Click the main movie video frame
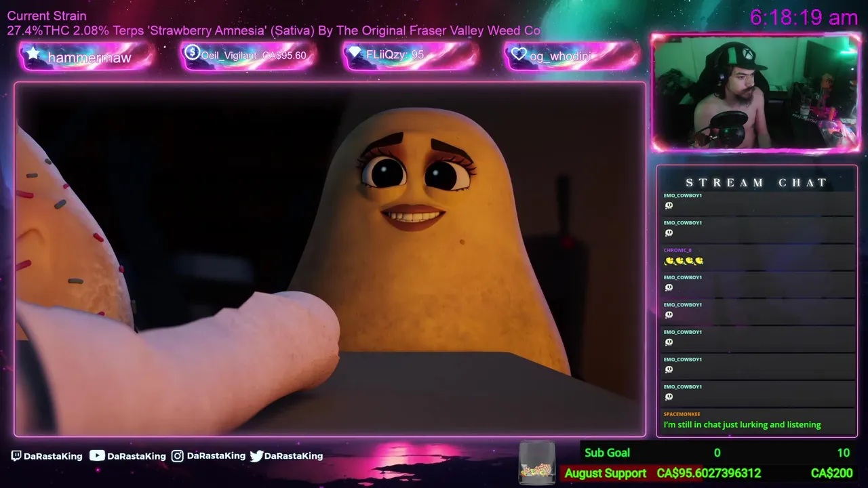The width and height of the screenshot is (868, 488). [330, 259]
